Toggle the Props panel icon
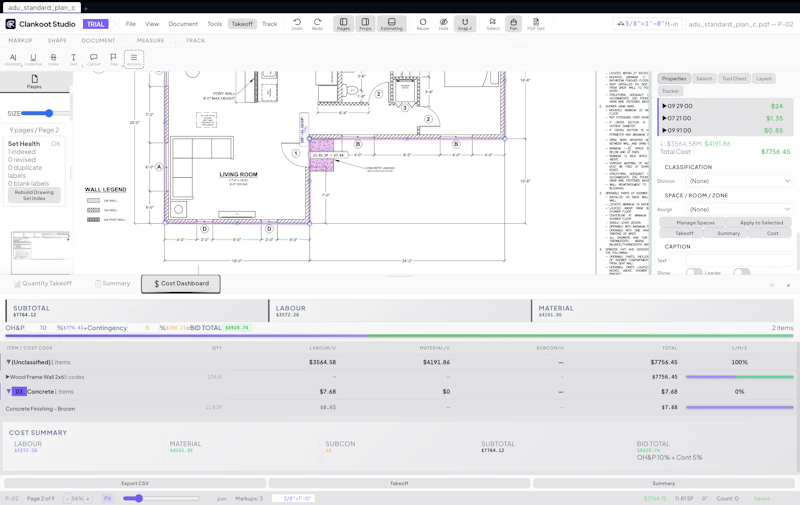Viewport: 800px width, 505px height. coord(365,23)
